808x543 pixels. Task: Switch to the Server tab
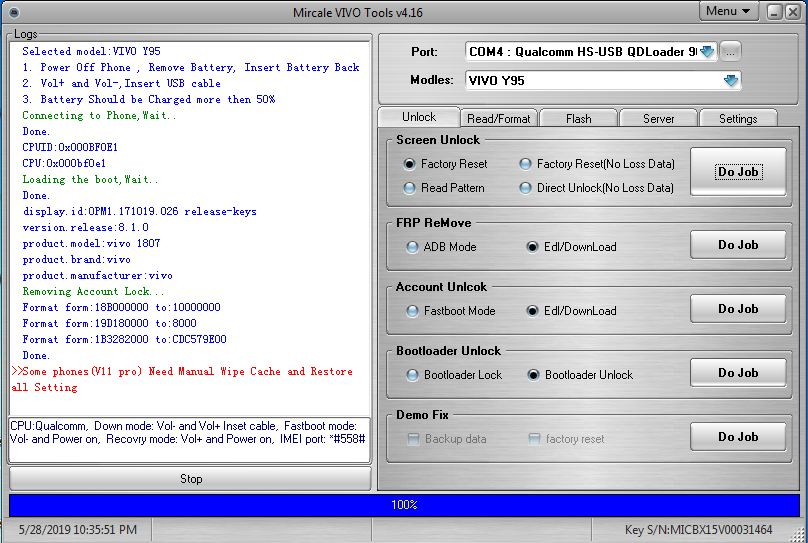[658, 118]
